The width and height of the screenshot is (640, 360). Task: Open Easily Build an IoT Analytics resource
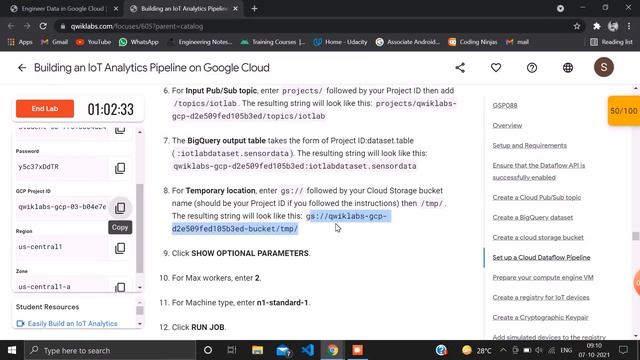73,323
